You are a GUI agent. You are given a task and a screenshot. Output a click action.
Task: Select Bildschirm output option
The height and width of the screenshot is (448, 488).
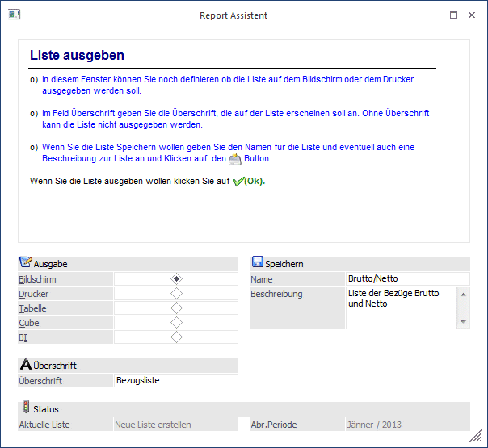tap(176, 278)
